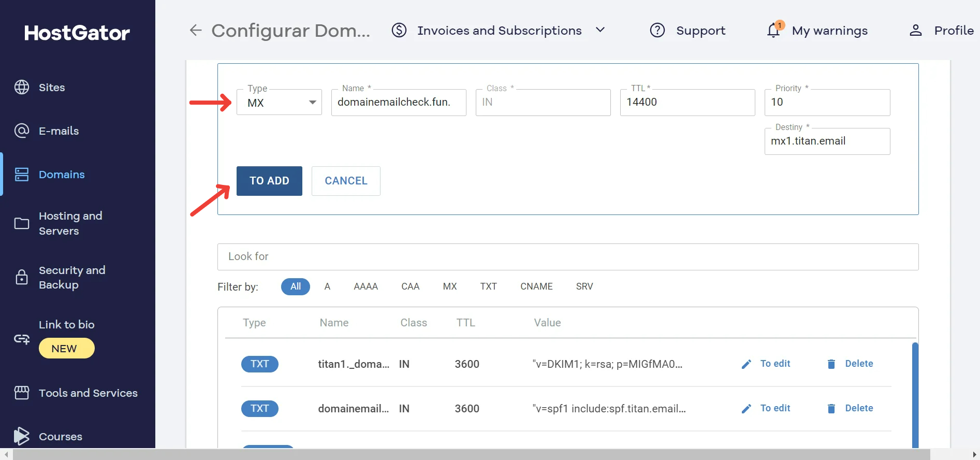
Task: Filter records by A
Action: tap(327, 286)
